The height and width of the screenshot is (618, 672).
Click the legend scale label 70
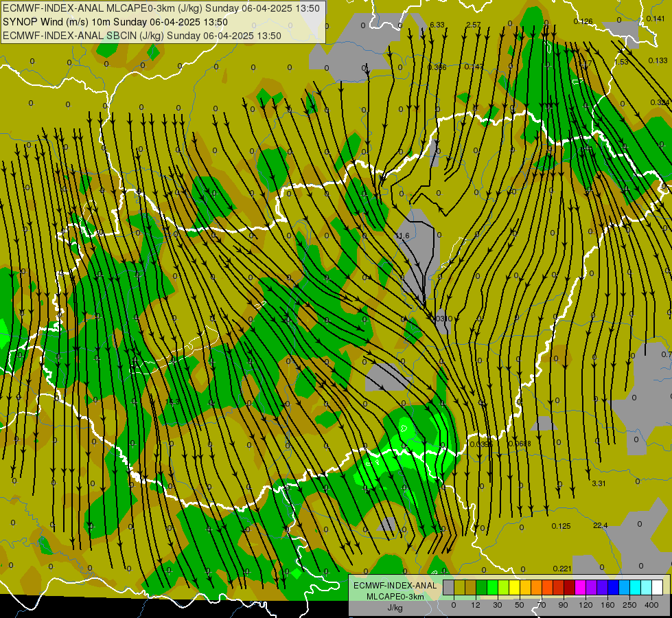coord(542,605)
